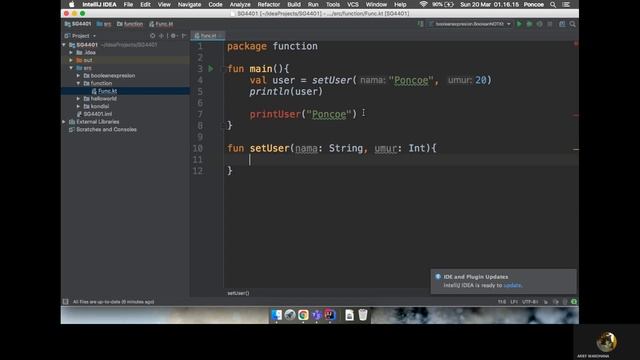Click the stop button in the toolbar
Image resolution: width=640 pixels, height=360 pixels.
pyautogui.click(x=550, y=24)
